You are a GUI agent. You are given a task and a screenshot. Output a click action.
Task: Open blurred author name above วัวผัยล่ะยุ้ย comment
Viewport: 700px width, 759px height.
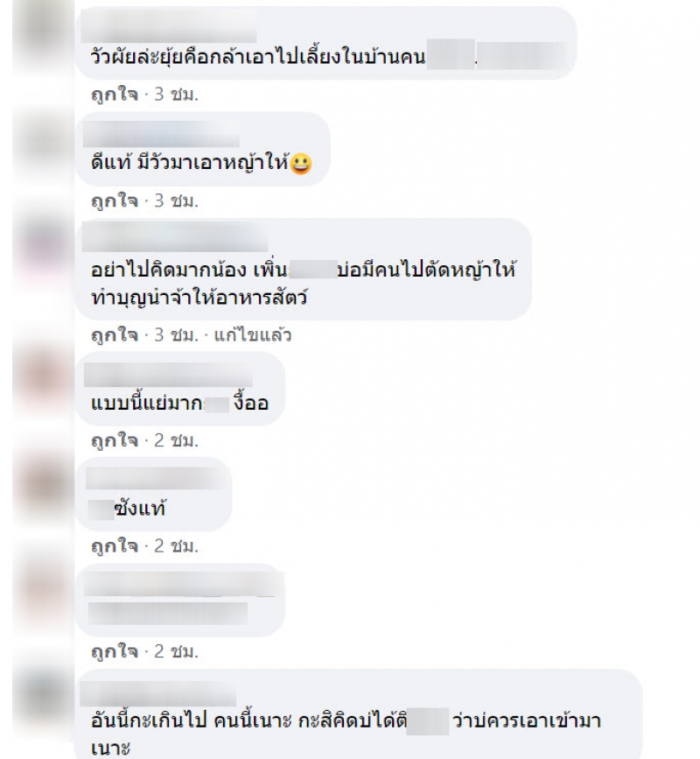pyautogui.click(x=168, y=27)
